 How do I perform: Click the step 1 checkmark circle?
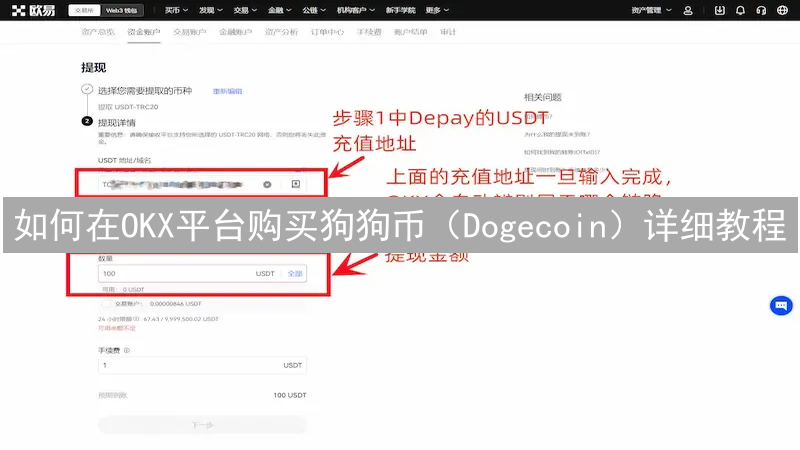tap(87, 89)
